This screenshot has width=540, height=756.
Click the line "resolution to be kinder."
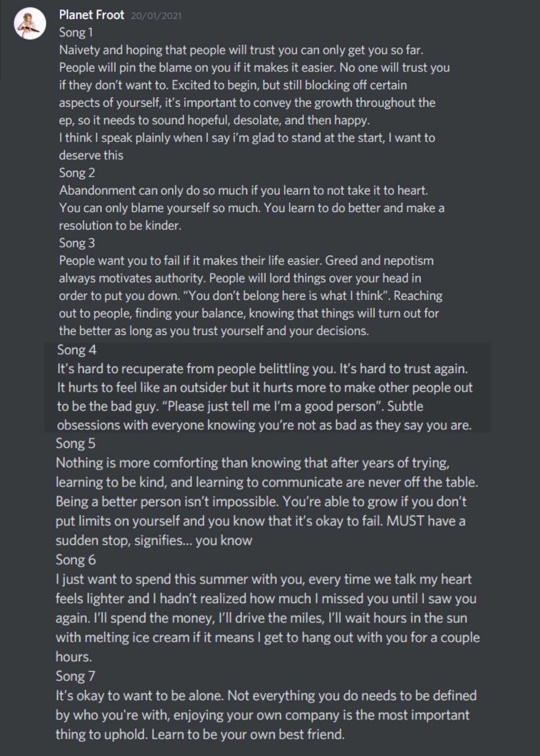point(120,225)
